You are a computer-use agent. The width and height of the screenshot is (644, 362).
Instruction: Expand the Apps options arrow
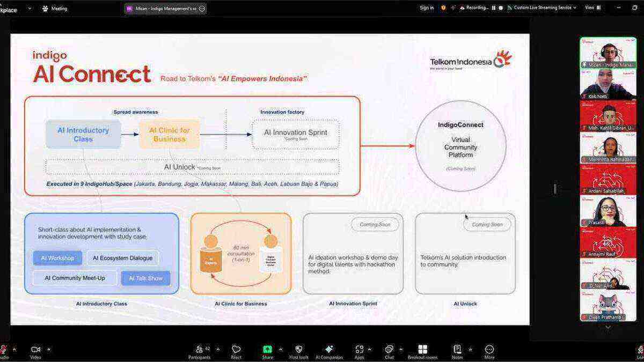click(x=369, y=349)
